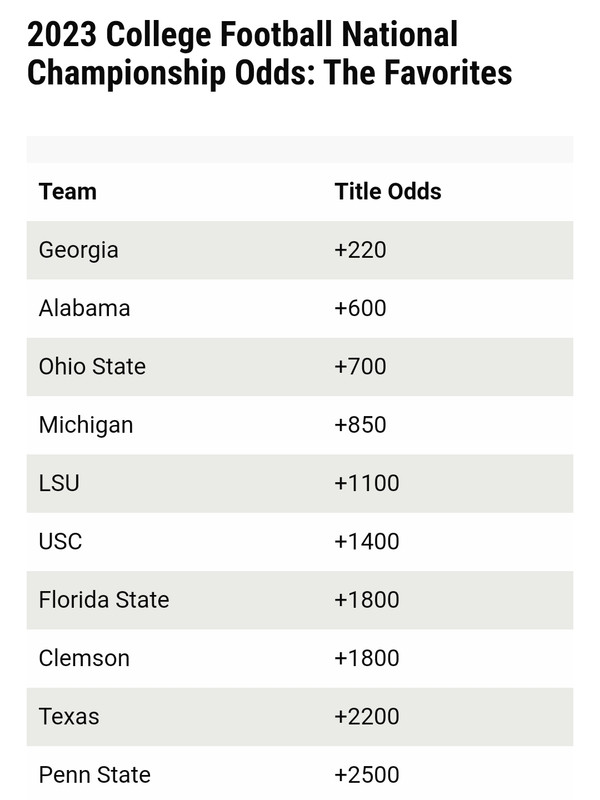Select the Texas team name
This screenshot has width=600, height=800.
[x=69, y=717]
